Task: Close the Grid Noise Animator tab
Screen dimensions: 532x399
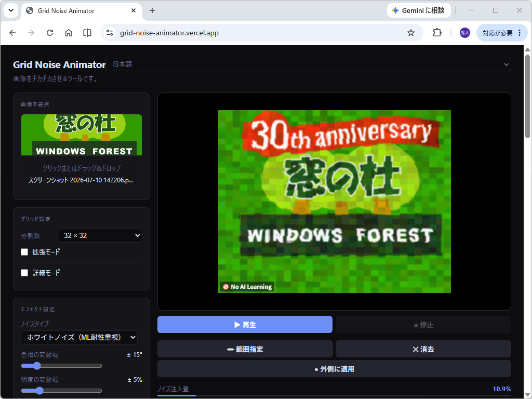Action: click(134, 10)
